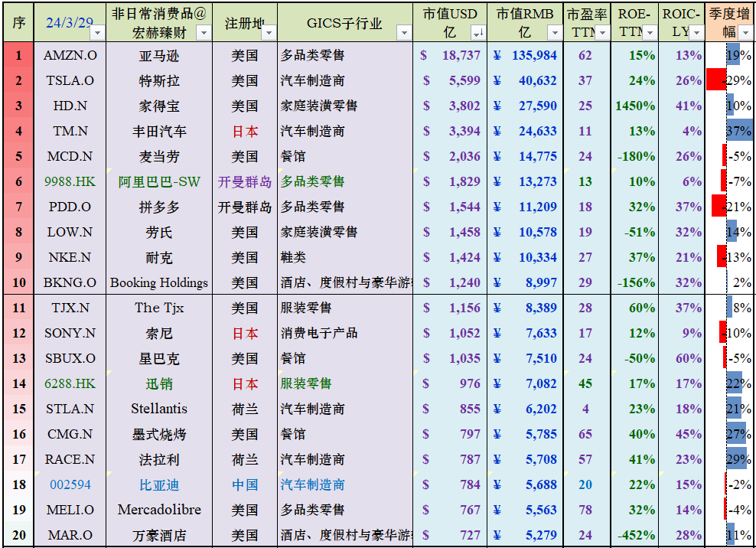Select the 9988.HK ticker cell
This screenshot has height=548, width=756.
coord(70,181)
